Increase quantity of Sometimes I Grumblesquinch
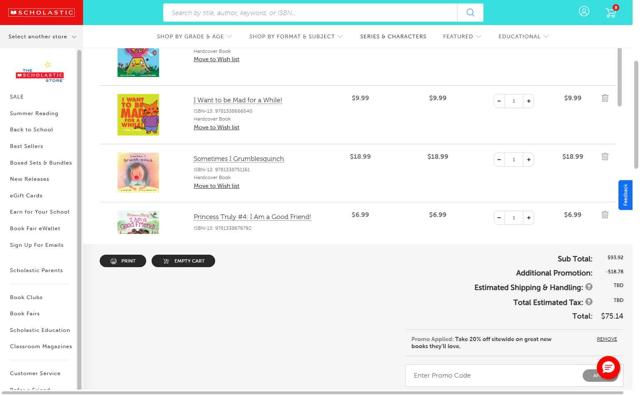The width and height of the screenshot is (640, 396). [x=528, y=159]
